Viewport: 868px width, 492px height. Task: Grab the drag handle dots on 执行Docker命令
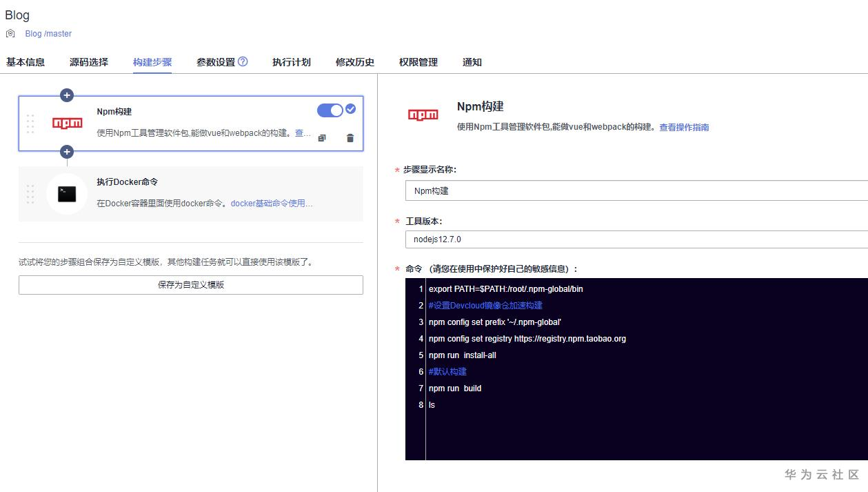30,195
